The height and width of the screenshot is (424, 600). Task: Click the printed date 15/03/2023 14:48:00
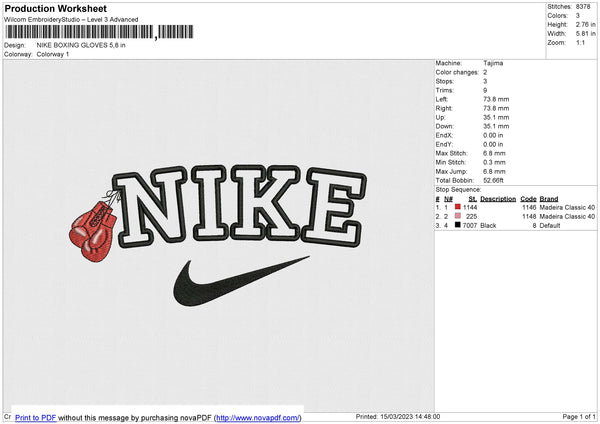(x=410, y=416)
